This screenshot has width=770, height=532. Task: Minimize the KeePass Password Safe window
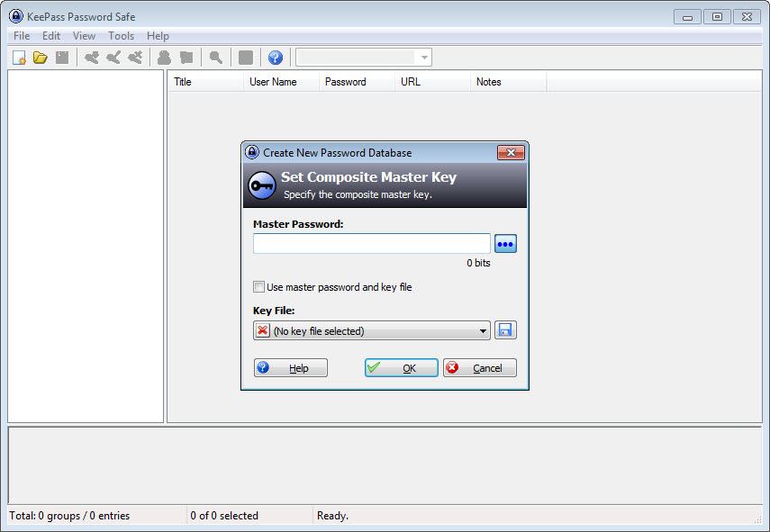(x=687, y=17)
